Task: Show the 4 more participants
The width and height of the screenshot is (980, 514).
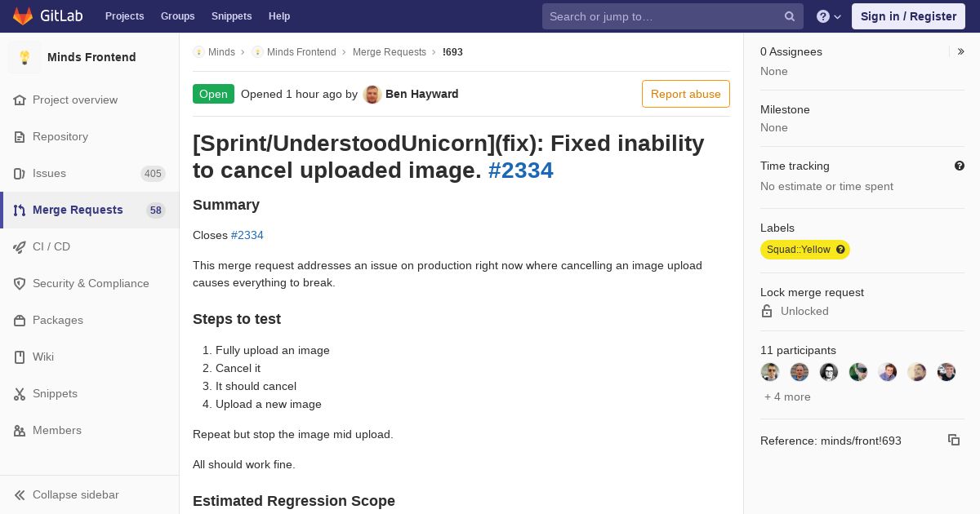Action: pos(787,397)
